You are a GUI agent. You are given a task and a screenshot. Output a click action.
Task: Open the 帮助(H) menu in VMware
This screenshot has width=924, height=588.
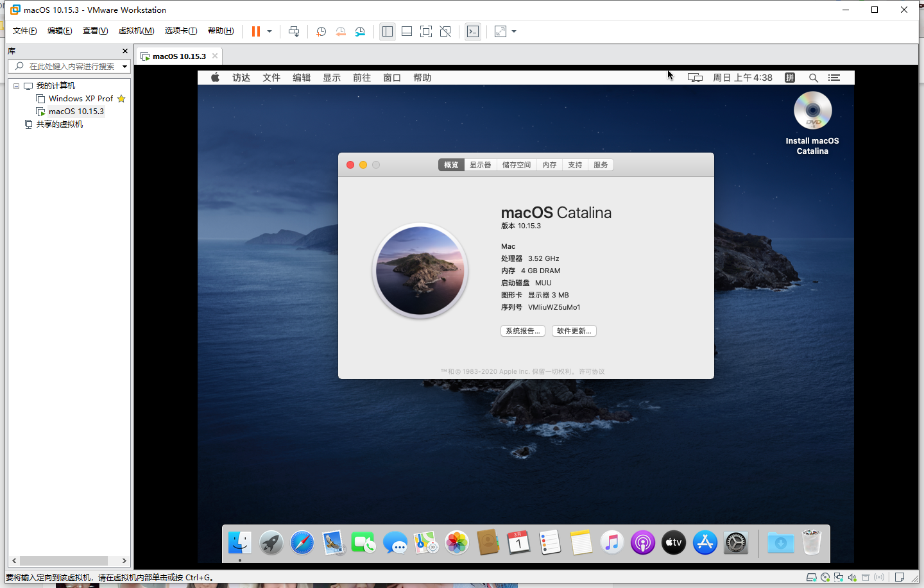[x=221, y=31]
